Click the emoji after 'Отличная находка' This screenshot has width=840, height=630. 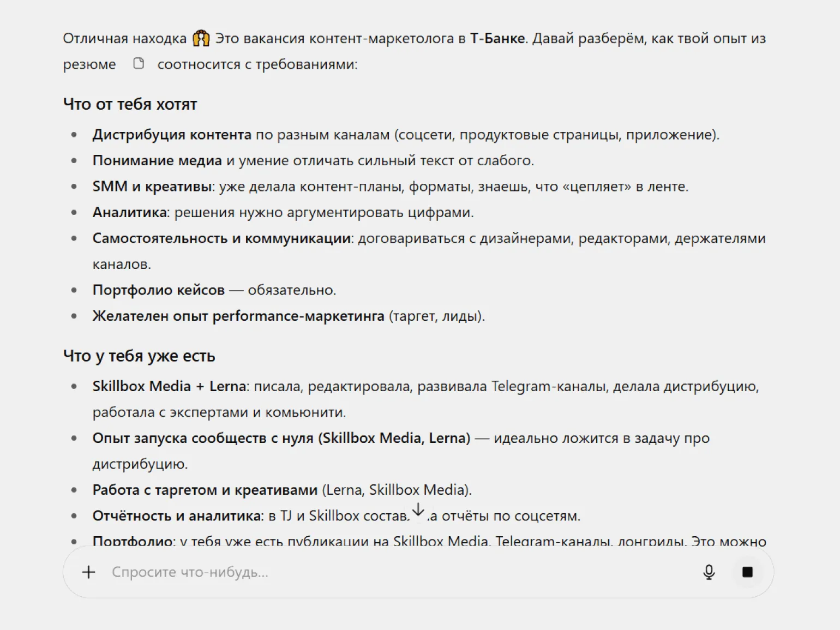(201, 38)
